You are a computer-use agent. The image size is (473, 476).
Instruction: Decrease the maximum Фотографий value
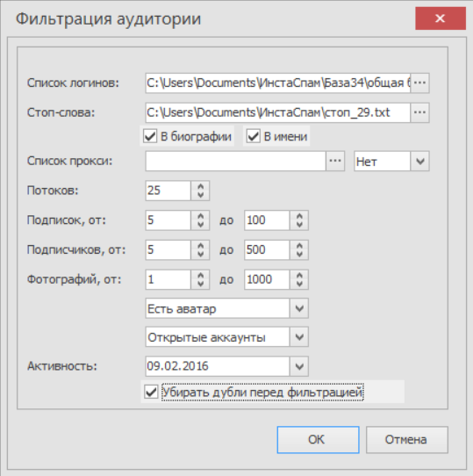pos(299,284)
